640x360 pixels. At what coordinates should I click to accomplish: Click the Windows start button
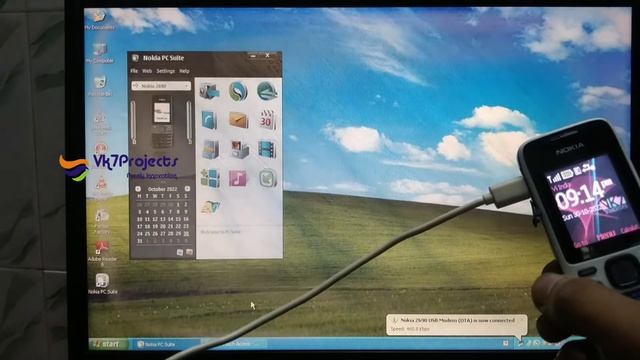[107, 344]
